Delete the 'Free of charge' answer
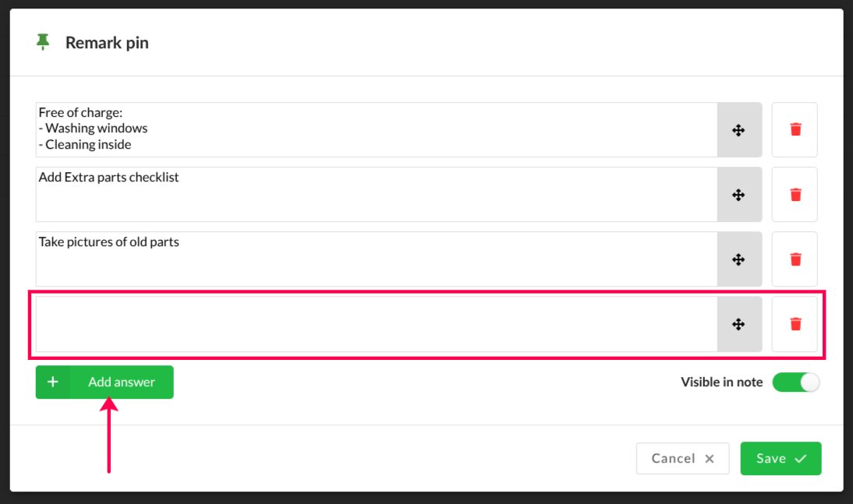853x504 pixels. pos(795,130)
